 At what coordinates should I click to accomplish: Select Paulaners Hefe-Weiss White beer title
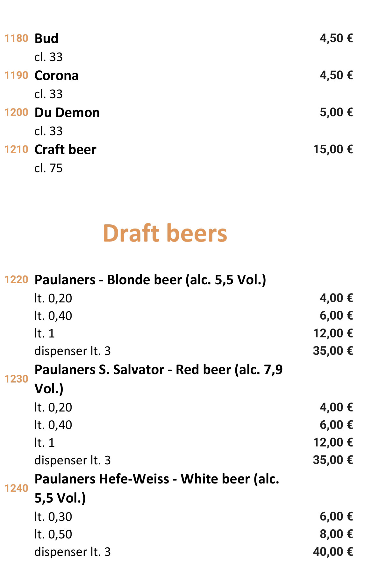(x=157, y=488)
